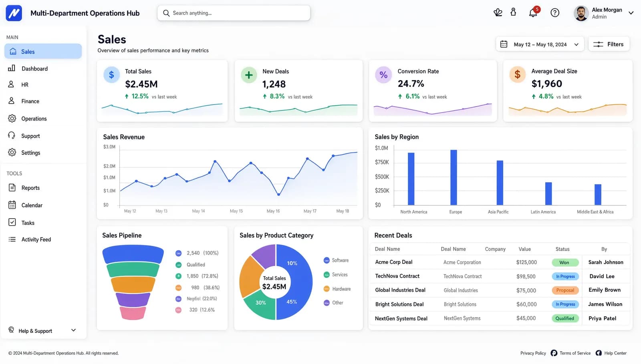Click the Proposal status badge
Viewport: 641px width, 364px height.
click(565, 290)
